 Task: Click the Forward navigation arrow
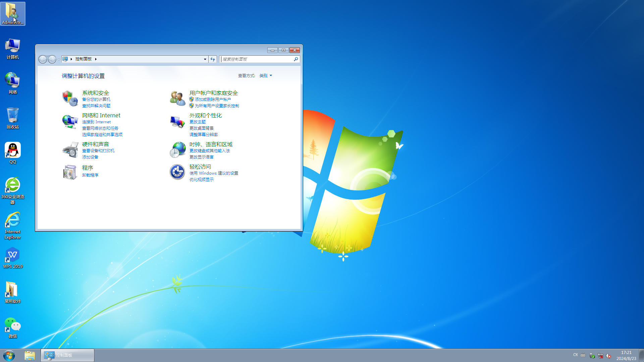pyautogui.click(x=52, y=59)
